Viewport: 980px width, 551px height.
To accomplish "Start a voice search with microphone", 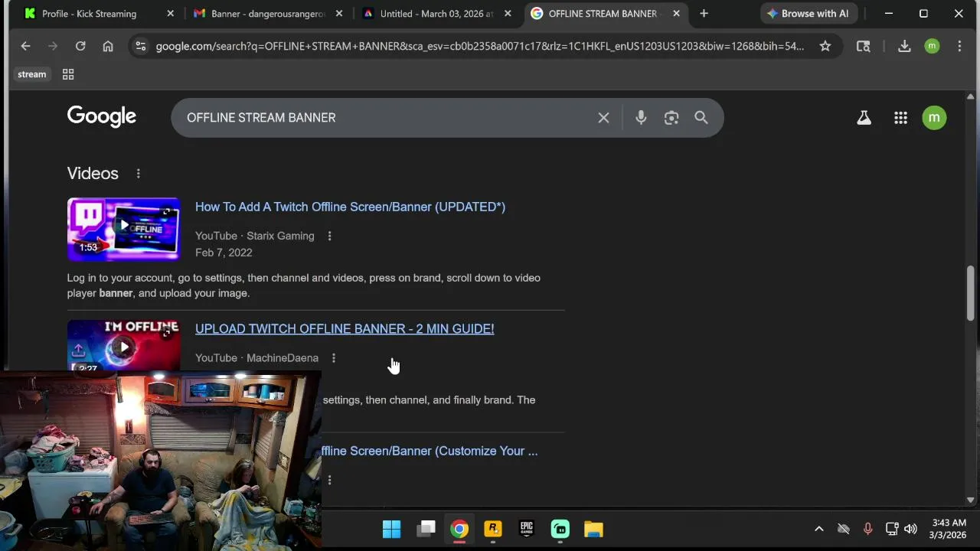I will coord(641,118).
